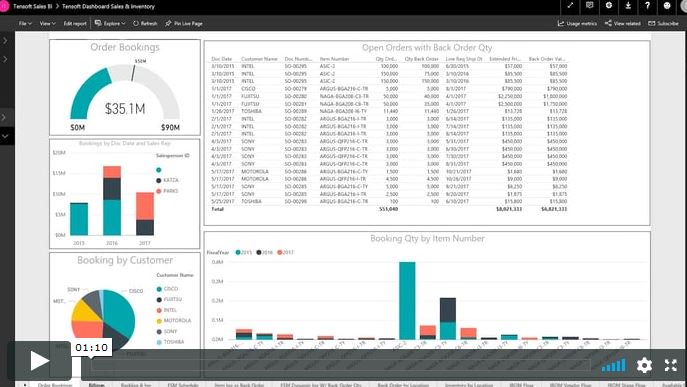Open the FSM Schedule tab
687x387 pixels.
pyautogui.click(x=183, y=385)
